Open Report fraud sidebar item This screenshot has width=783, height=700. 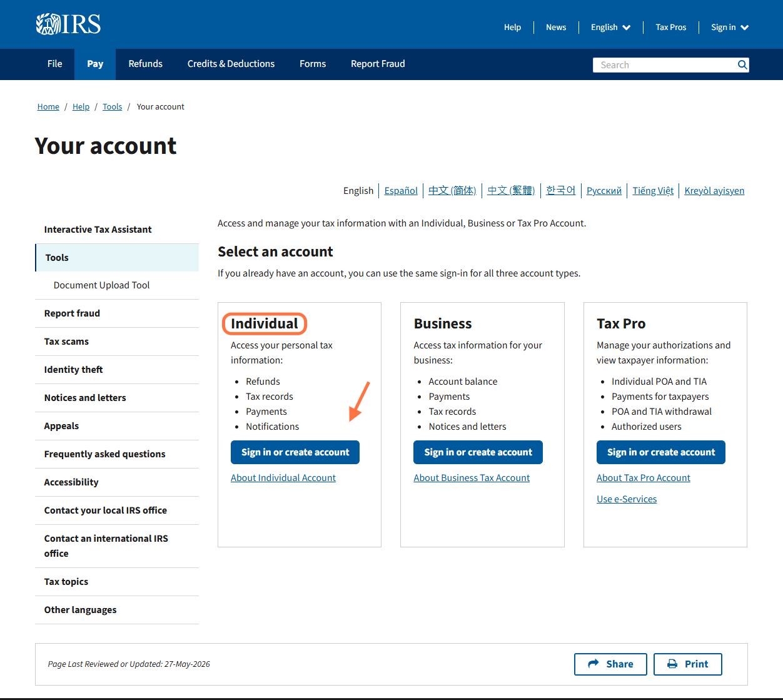point(117,313)
